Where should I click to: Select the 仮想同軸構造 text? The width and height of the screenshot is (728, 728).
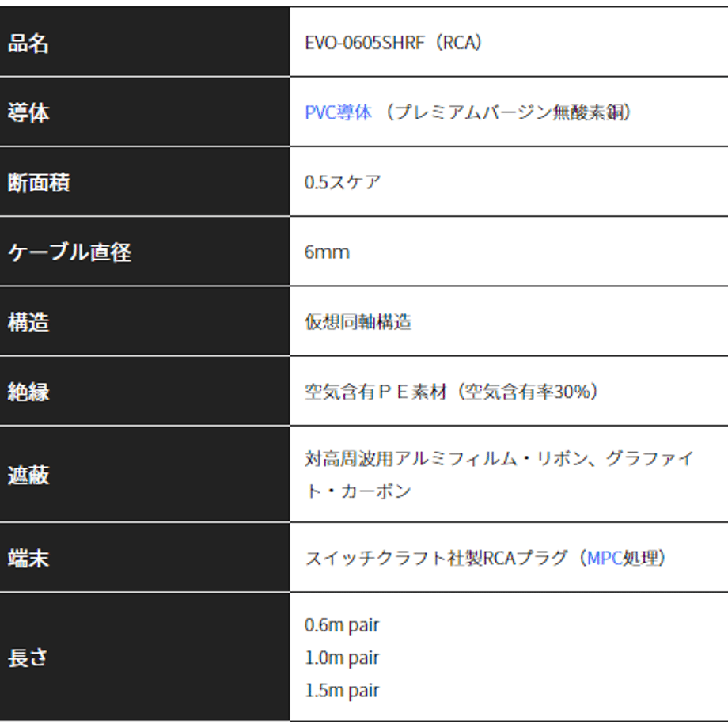358,322
